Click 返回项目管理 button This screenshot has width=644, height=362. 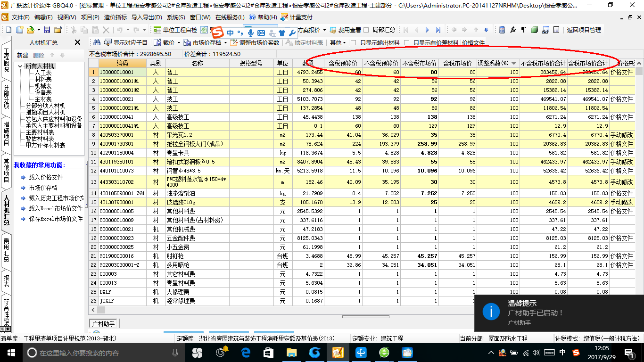(584, 30)
